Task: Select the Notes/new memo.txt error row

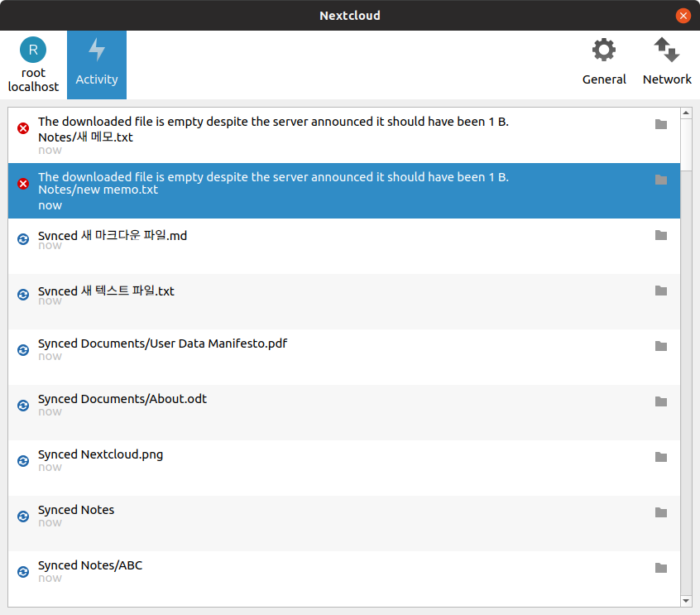Action: 343,190
